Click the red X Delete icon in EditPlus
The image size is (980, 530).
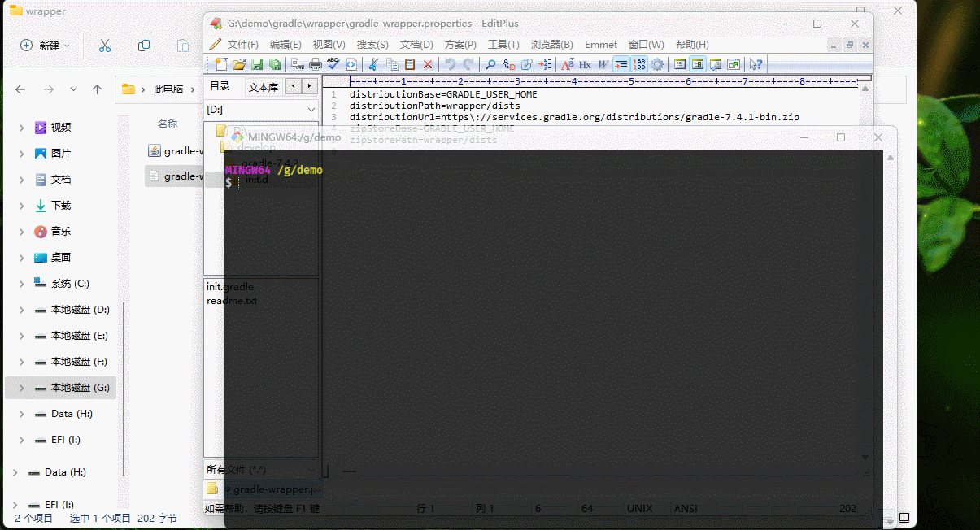(x=428, y=64)
